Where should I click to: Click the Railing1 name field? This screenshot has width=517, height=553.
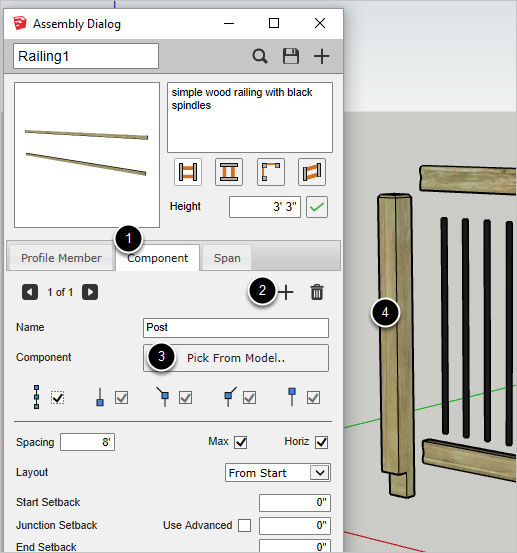tap(86, 56)
